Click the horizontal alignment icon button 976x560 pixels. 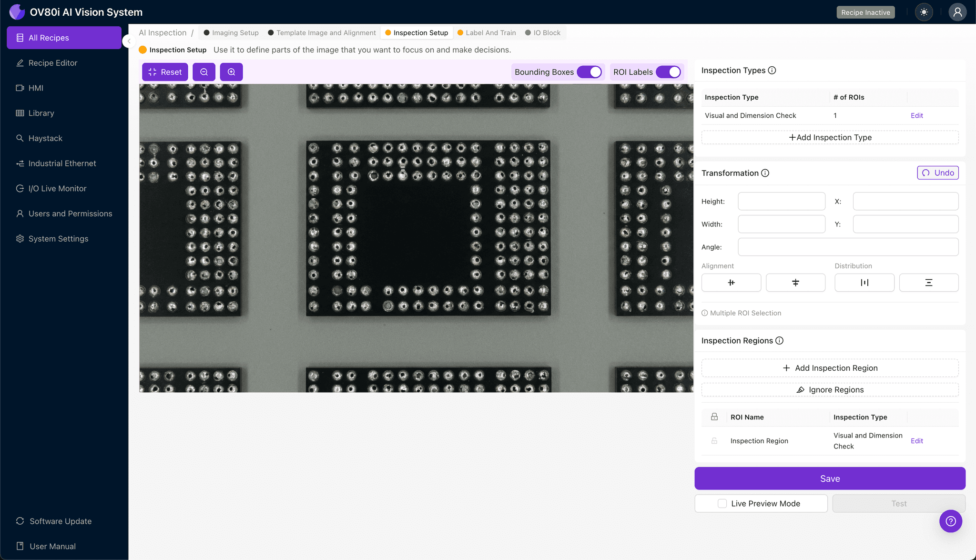coord(731,283)
